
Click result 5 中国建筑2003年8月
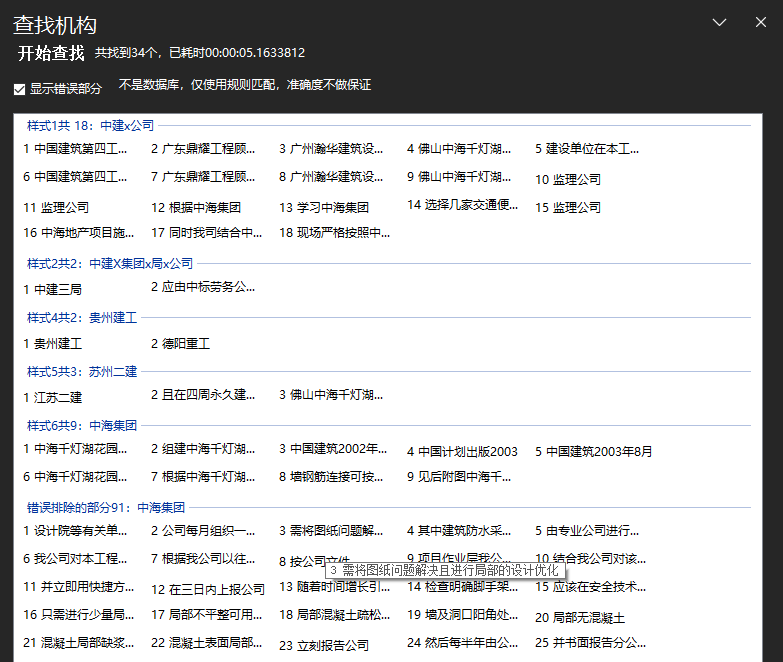pos(593,452)
